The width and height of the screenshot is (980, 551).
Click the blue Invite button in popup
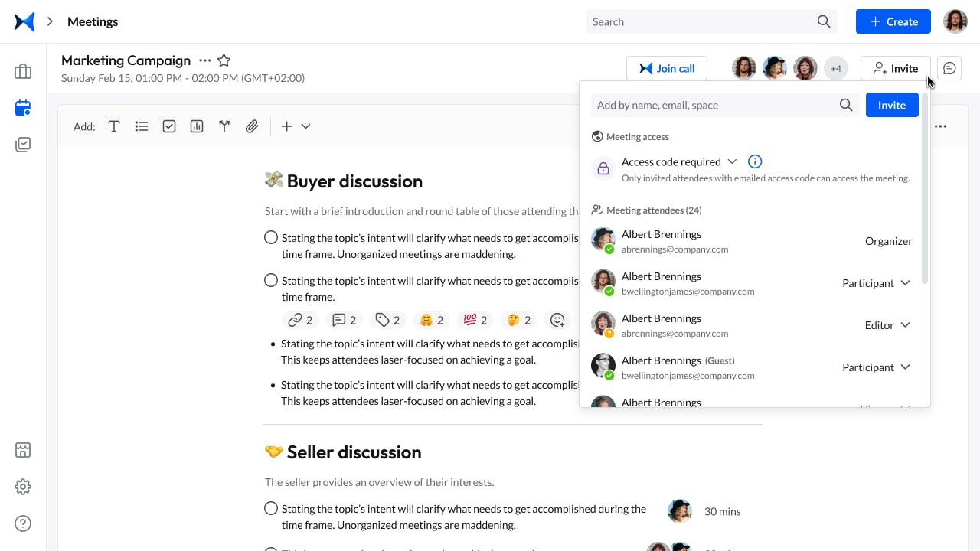point(892,105)
